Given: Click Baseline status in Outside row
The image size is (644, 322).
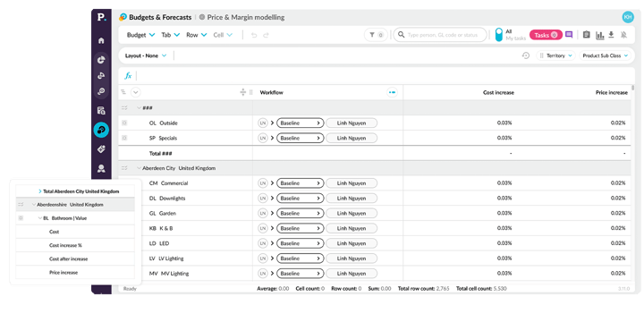Looking at the screenshot, I should [301, 123].
